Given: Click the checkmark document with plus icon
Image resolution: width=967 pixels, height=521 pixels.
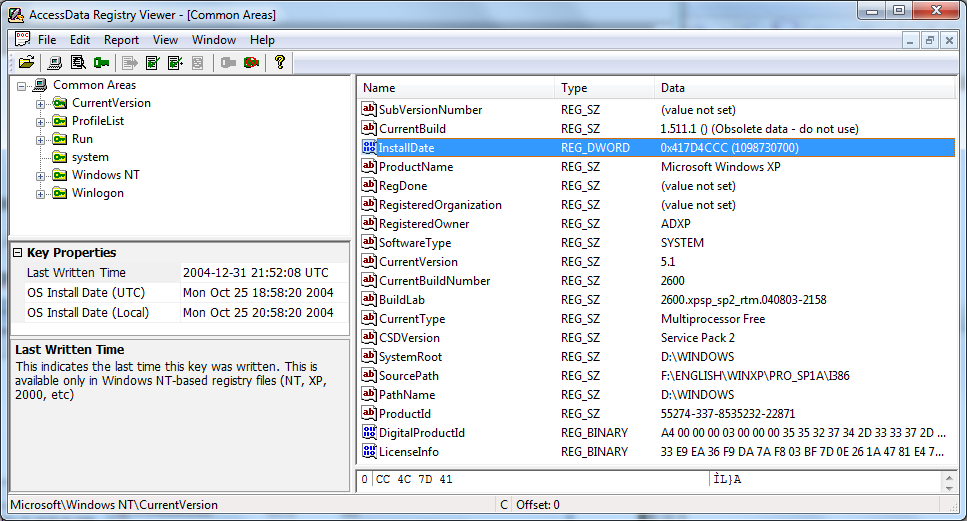Looking at the screenshot, I should (x=176, y=62).
